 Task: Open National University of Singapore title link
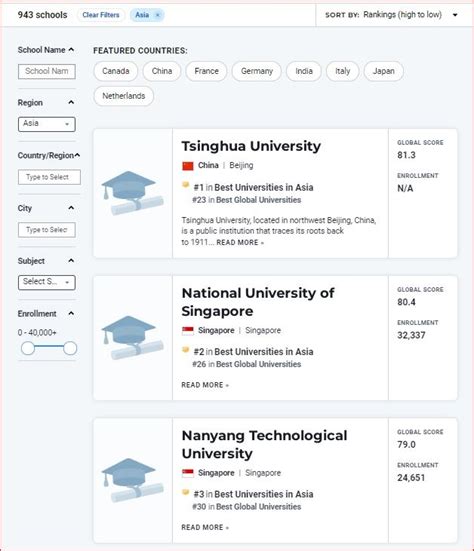click(258, 302)
